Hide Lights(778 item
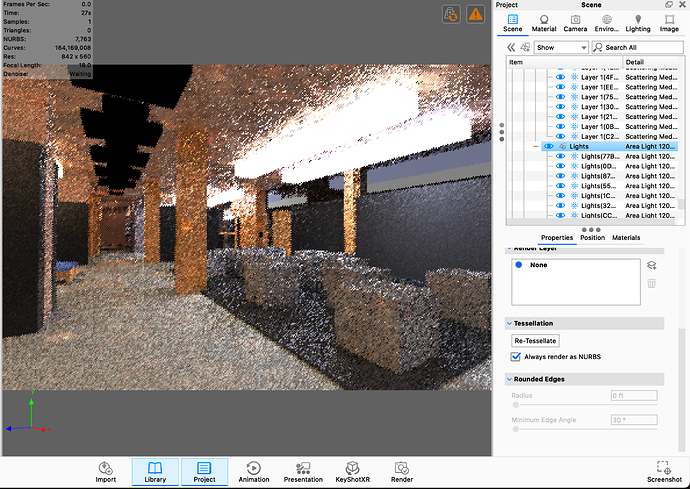The image size is (690, 489). 560,156
